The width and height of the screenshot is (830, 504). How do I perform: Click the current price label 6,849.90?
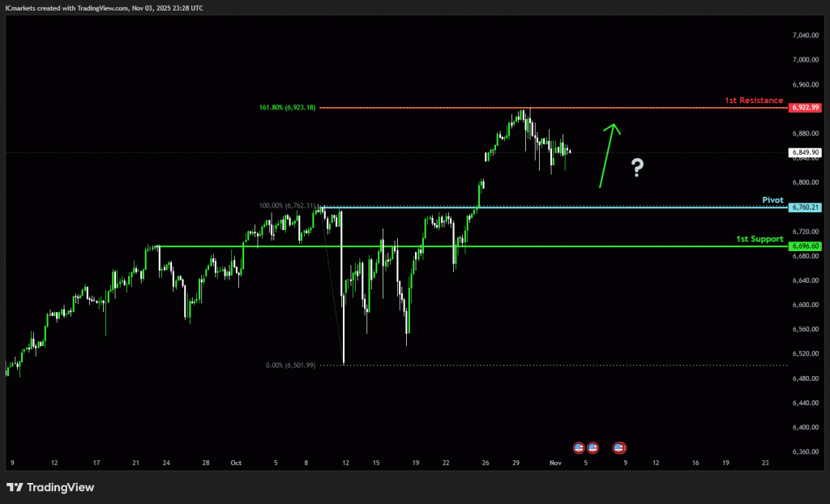click(804, 152)
